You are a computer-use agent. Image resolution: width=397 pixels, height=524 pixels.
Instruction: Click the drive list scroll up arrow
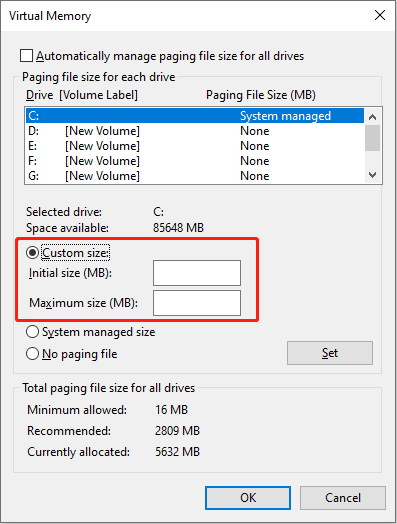pos(372,117)
